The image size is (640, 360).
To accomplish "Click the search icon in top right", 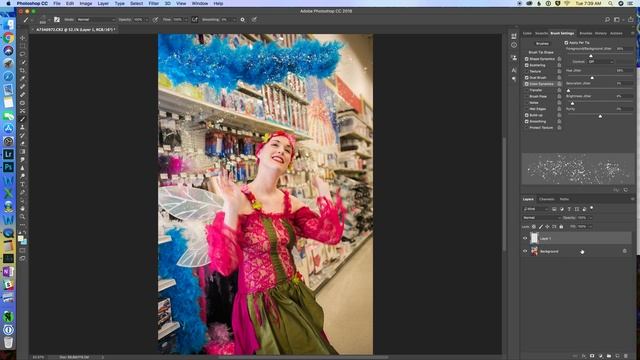I will 607,20.
